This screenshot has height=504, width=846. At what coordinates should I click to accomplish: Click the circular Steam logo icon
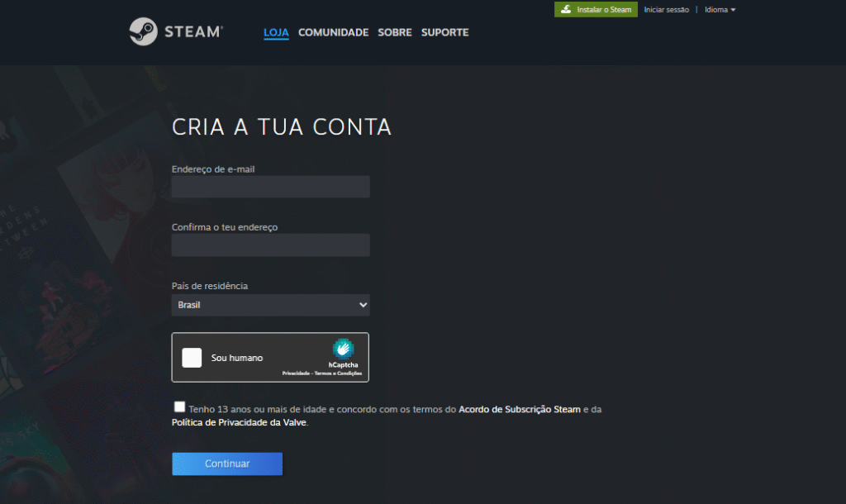click(142, 32)
